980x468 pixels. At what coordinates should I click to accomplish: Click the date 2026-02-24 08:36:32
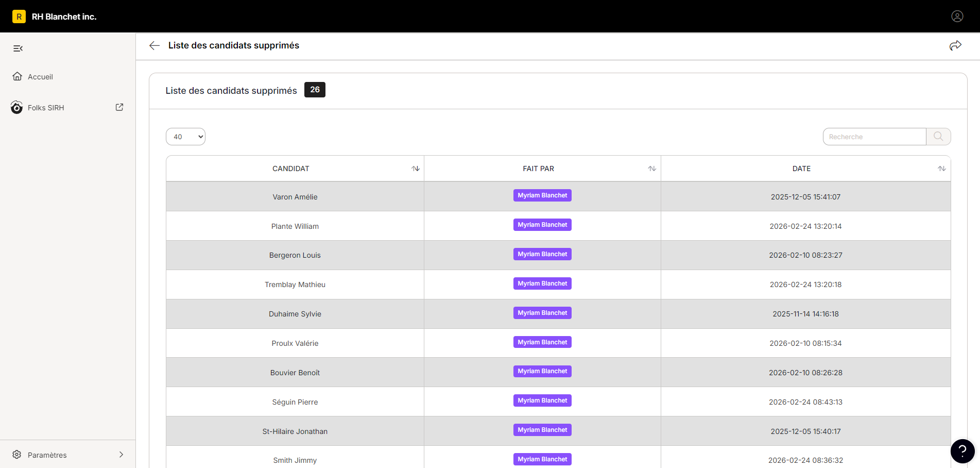pyautogui.click(x=805, y=460)
